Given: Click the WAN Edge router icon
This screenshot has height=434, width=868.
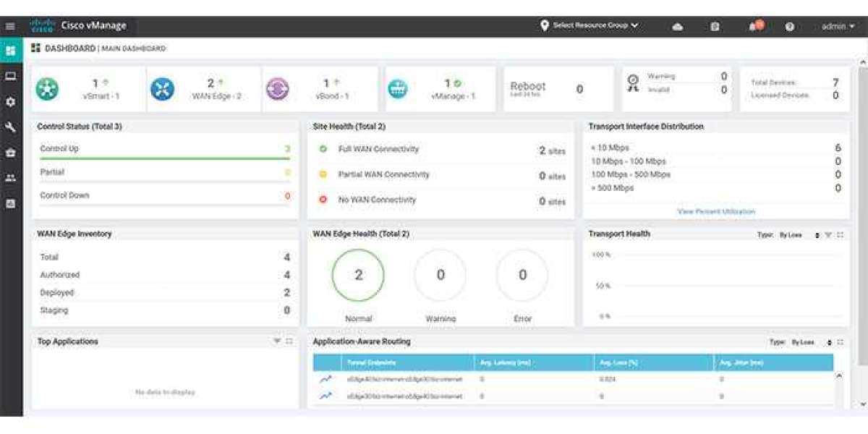Looking at the screenshot, I should tap(162, 89).
